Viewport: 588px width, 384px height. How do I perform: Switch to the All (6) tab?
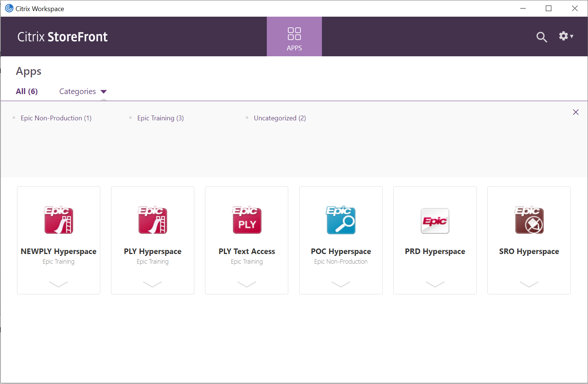[x=27, y=91]
